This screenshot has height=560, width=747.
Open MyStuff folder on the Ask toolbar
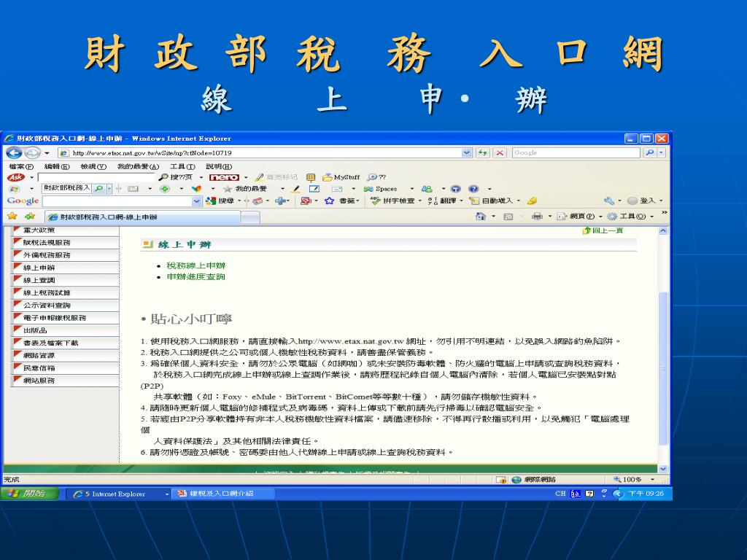pos(341,177)
